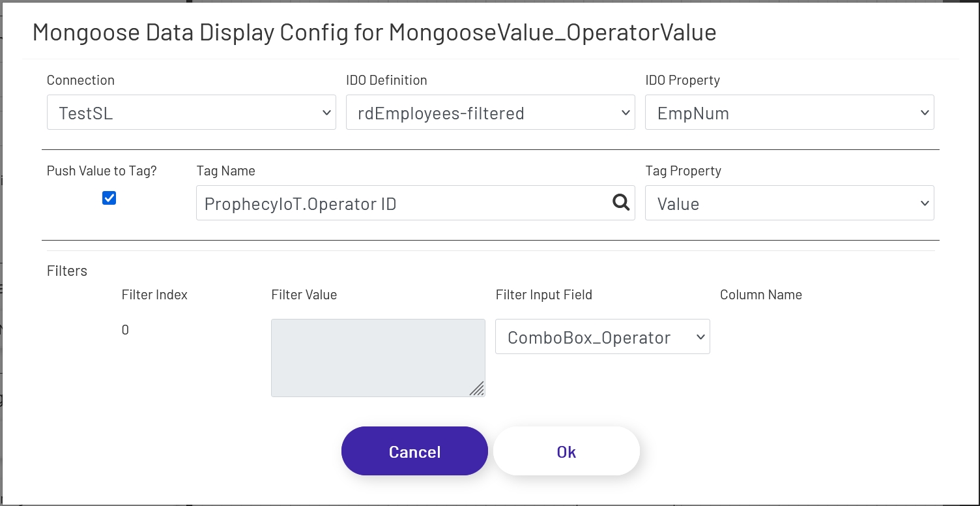Enable pushing values to the selected tag
The height and width of the screenshot is (506, 980).
[x=109, y=198]
